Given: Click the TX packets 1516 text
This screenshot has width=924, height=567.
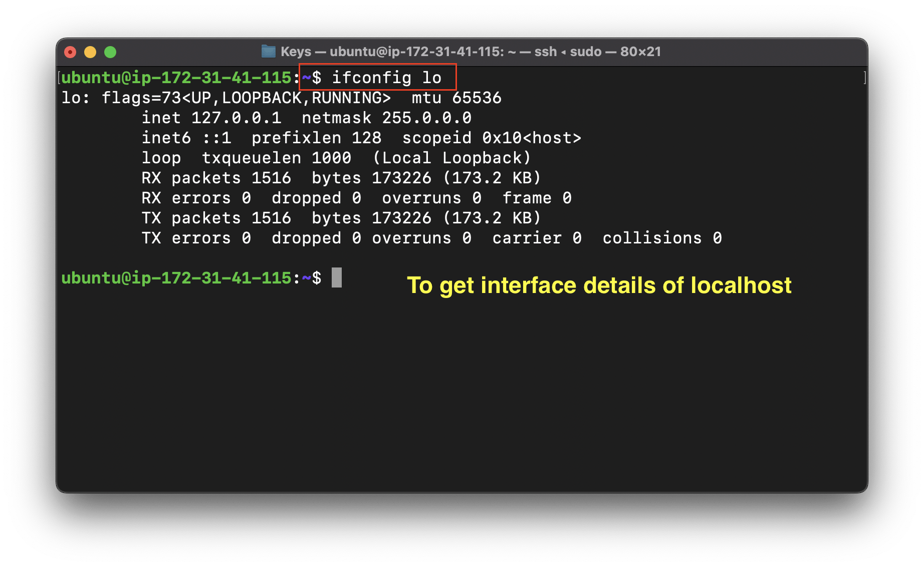Looking at the screenshot, I should point(216,218).
